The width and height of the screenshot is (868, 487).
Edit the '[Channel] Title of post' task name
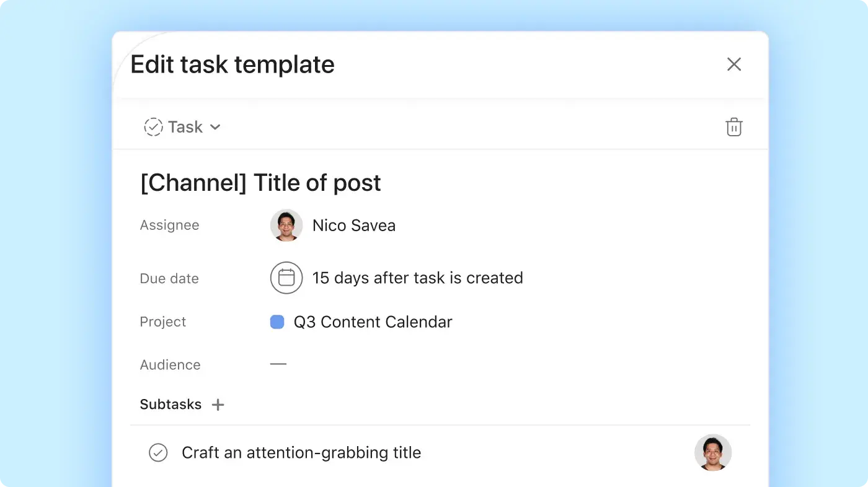pyautogui.click(x=260, y=183)
